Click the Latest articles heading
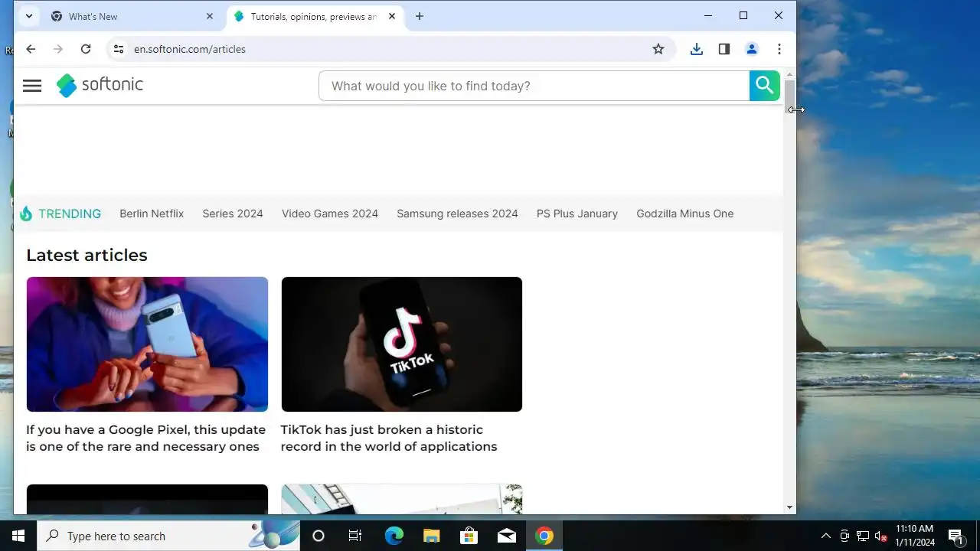This screenshot has width=980, height=551. [x=87, y=255]
